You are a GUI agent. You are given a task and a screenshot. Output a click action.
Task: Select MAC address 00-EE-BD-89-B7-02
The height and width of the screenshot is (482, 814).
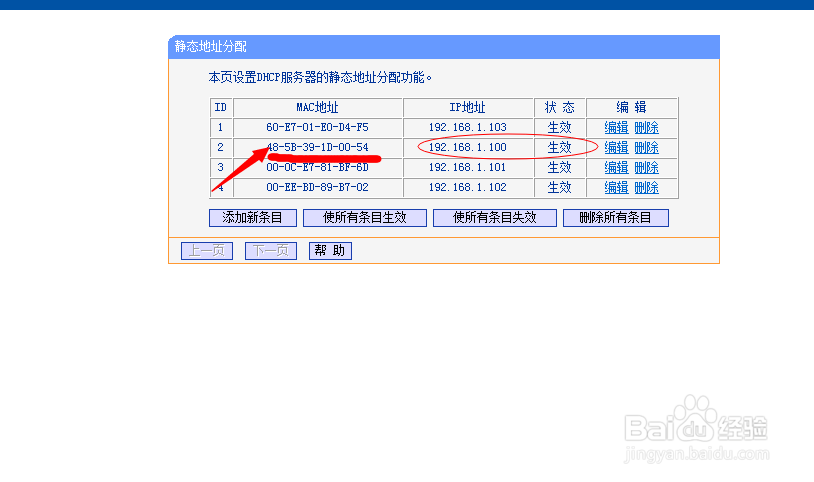pos(317,187)
